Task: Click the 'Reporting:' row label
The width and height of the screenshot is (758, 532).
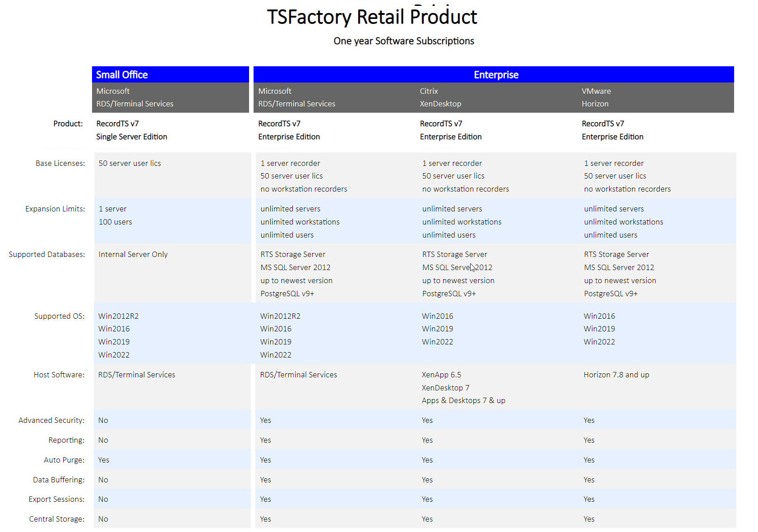Action: pyautogui.click(x=66, y=440)
